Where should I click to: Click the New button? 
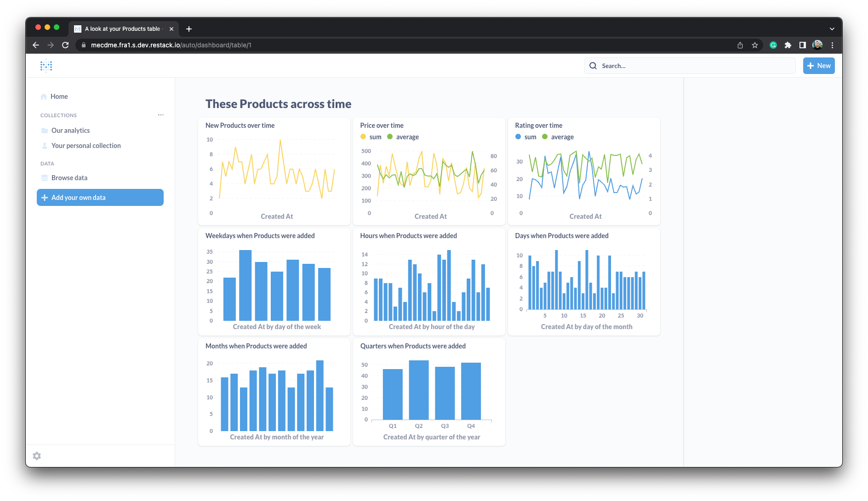(819, 66)
